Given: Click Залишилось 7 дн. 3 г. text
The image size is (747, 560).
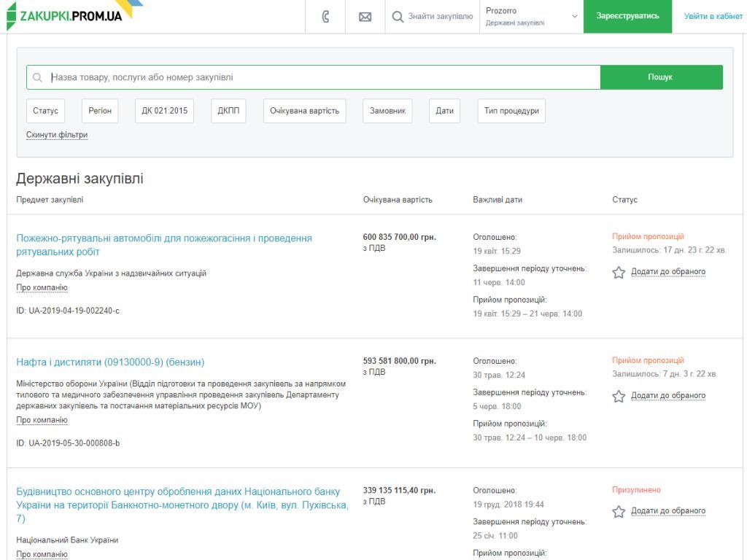Looking at the screenshot, I should [665, 374].
